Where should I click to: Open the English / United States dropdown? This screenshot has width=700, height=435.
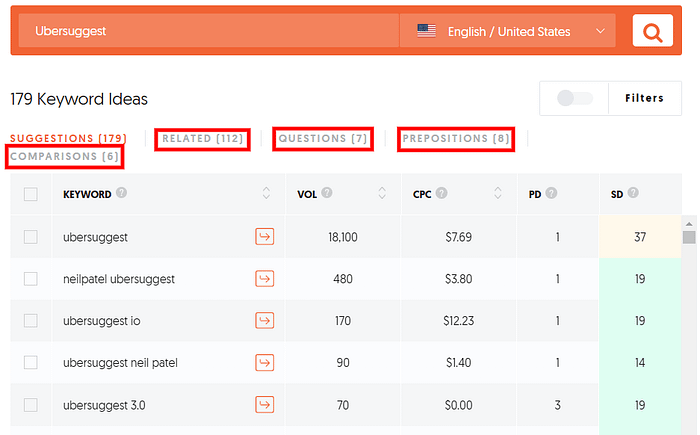pyautogui.click(x=508, y=31)
